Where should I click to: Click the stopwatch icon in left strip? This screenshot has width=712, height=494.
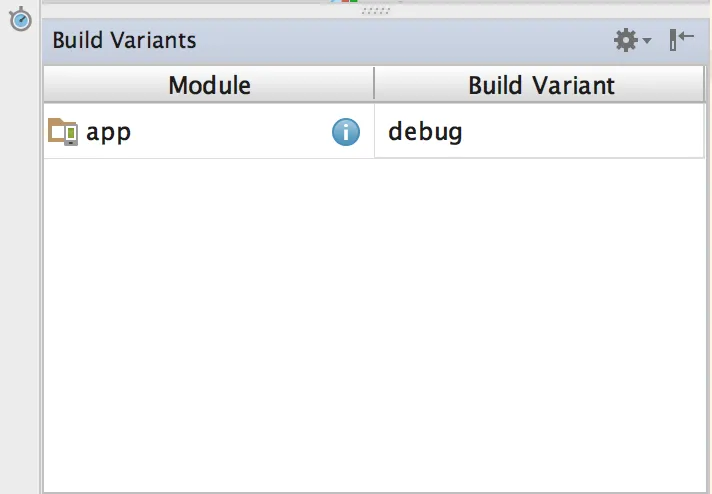click(x=20, y=19)
